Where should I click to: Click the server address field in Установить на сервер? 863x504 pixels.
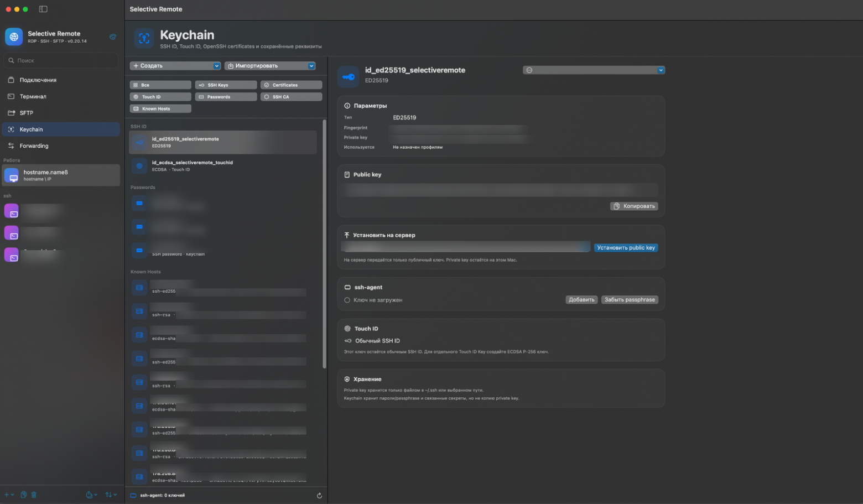coord(466,247)
